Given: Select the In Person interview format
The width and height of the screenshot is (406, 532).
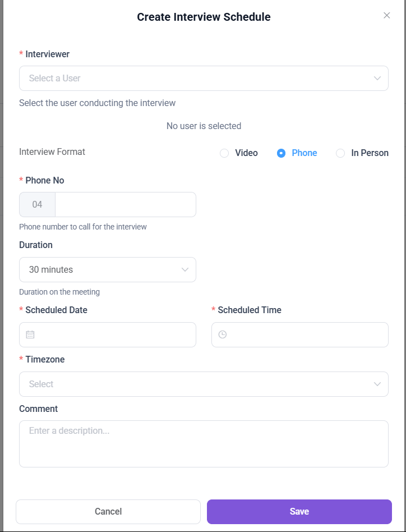Looking at the screenshot, I should pos(340,153).
